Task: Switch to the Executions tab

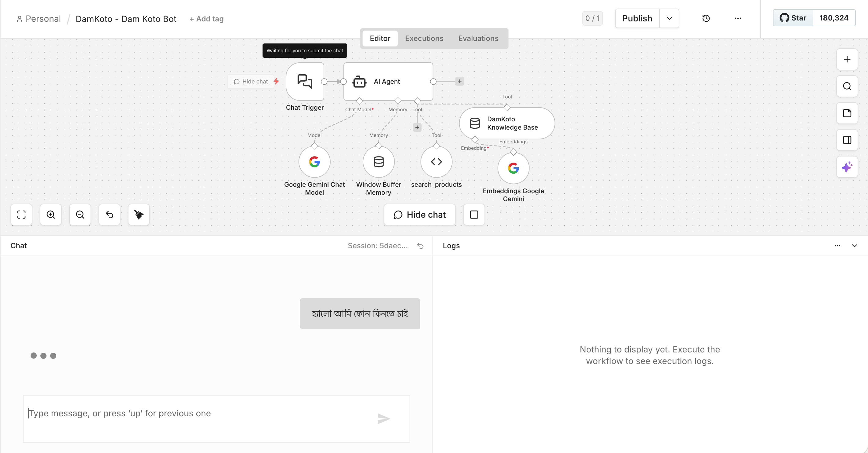Action: click(424, 39)
